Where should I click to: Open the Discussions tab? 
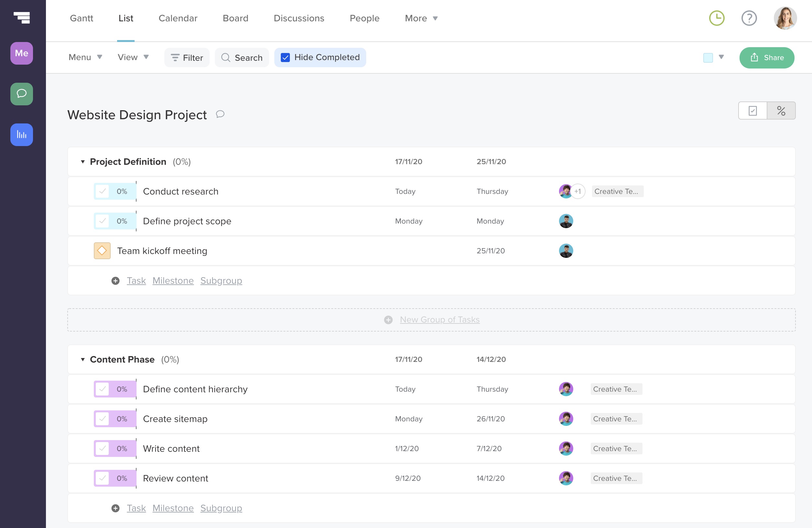(x=299, y=18)
